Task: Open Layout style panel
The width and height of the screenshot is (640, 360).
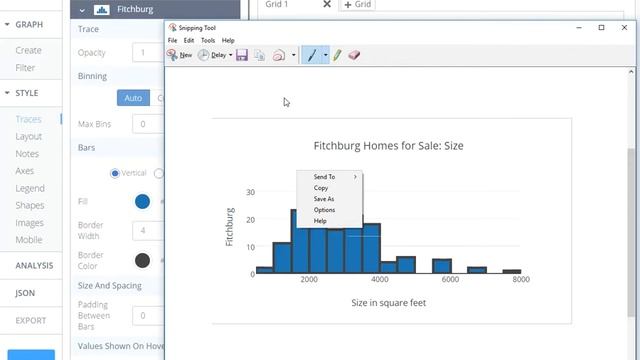Action: click(x=29, y=136)
